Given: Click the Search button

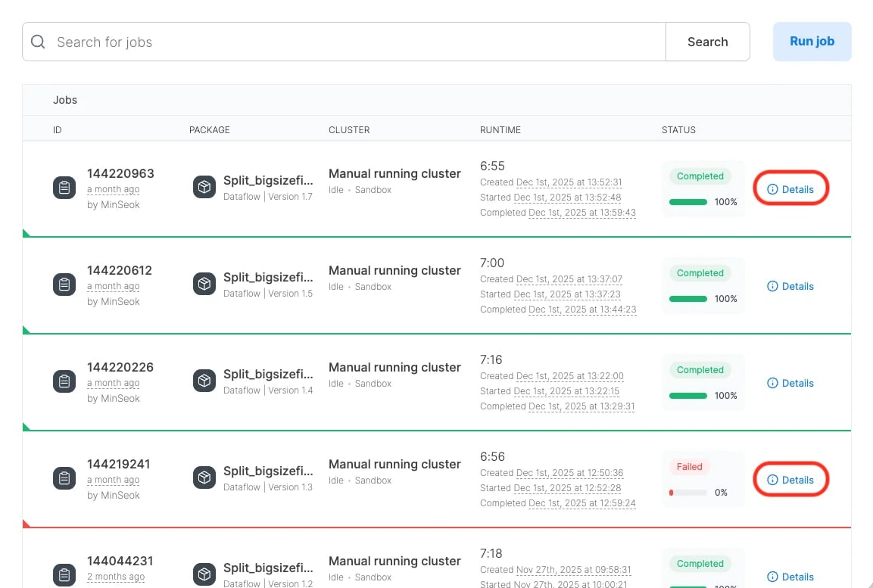Looking at the screenshot, I should [x=708, y=42].
